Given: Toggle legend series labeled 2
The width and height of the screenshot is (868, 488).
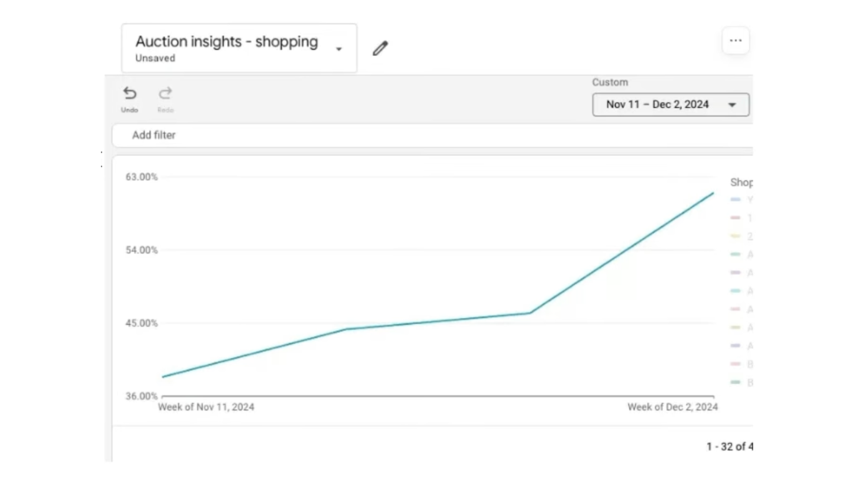Looking at the screenshot, I should point(750,236).
